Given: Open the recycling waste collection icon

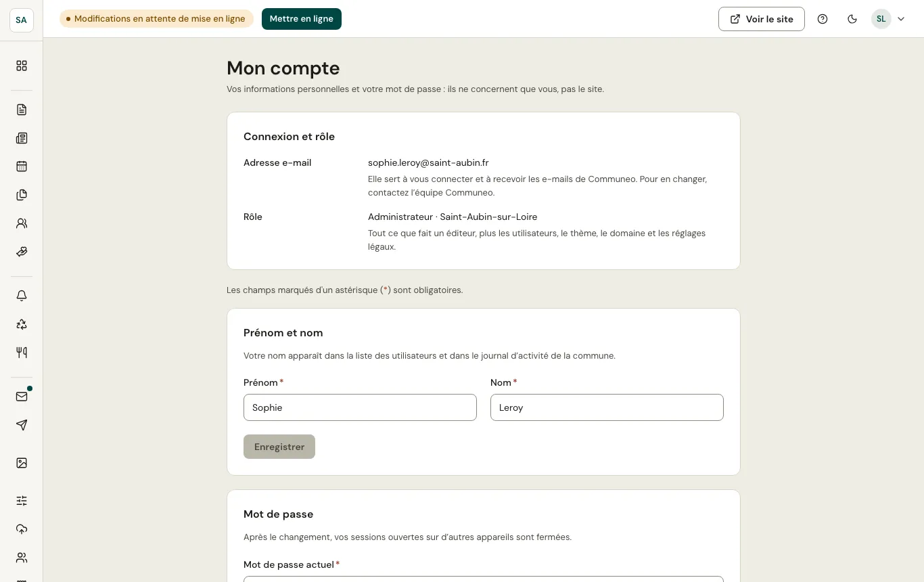Looking at the screenshot, I should [x=22, y=324].
